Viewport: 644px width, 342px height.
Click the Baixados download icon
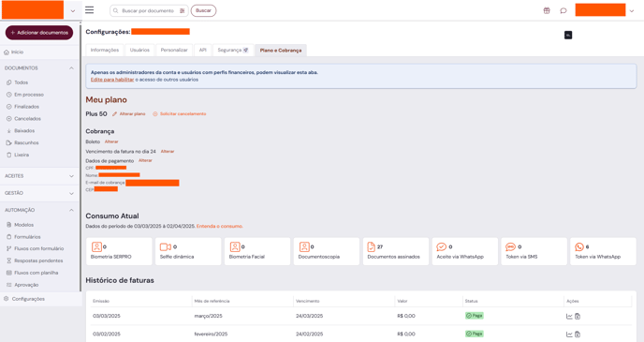[x=9, y=131]
